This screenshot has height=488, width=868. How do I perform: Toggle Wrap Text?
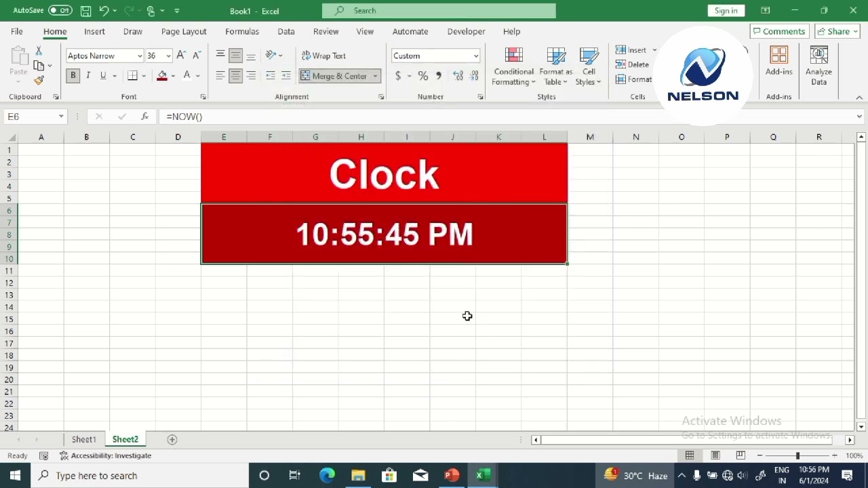(x=323, y=56)
